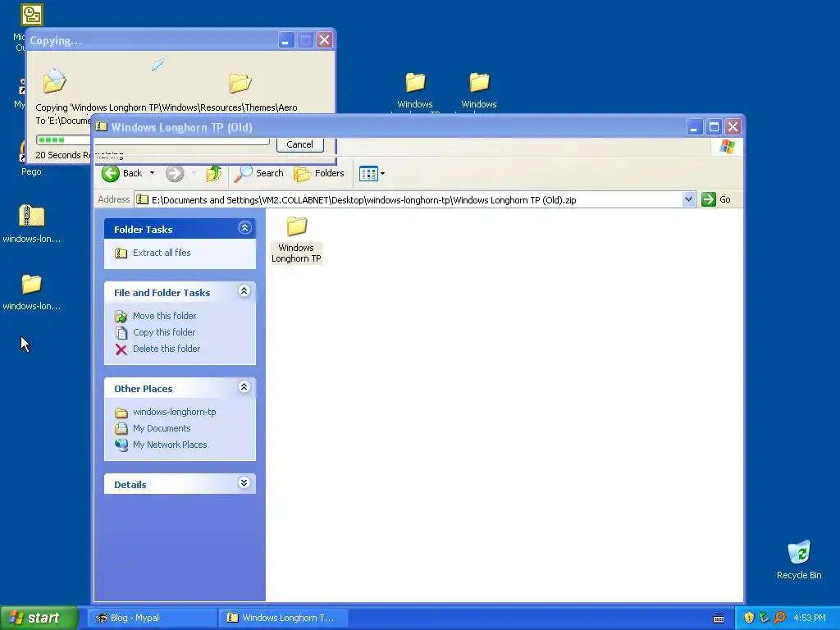The width and height of the screenshot is (840, 630).
Task: Click the Extract all files icon
Action: click(x=121, y=253)
